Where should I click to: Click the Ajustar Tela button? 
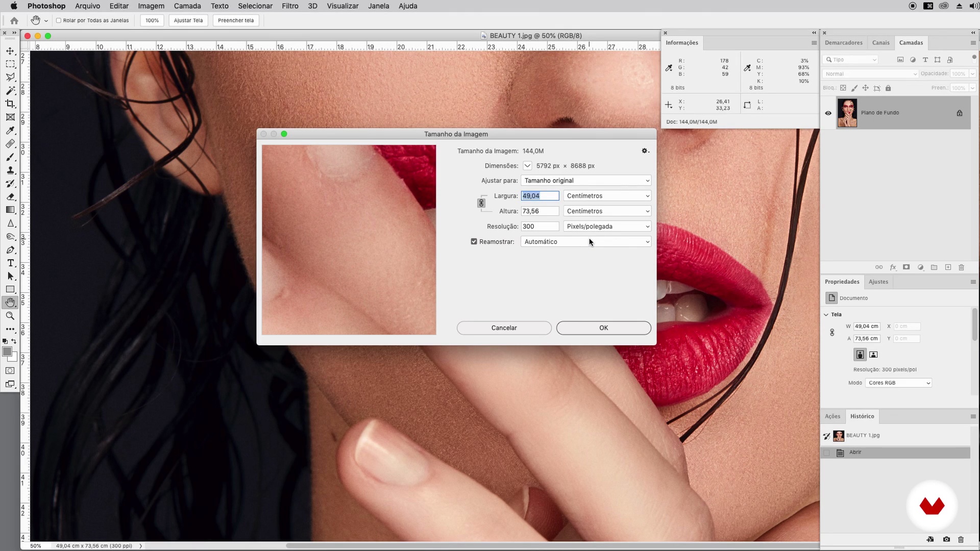pyautogui.click(x=188, y=21)
